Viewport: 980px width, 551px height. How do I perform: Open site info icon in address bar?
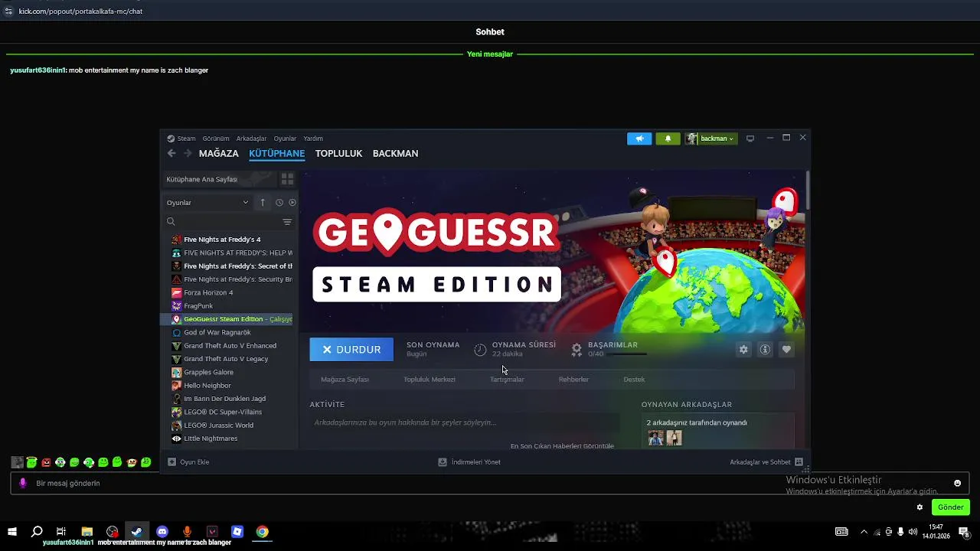tap(8, 11)
